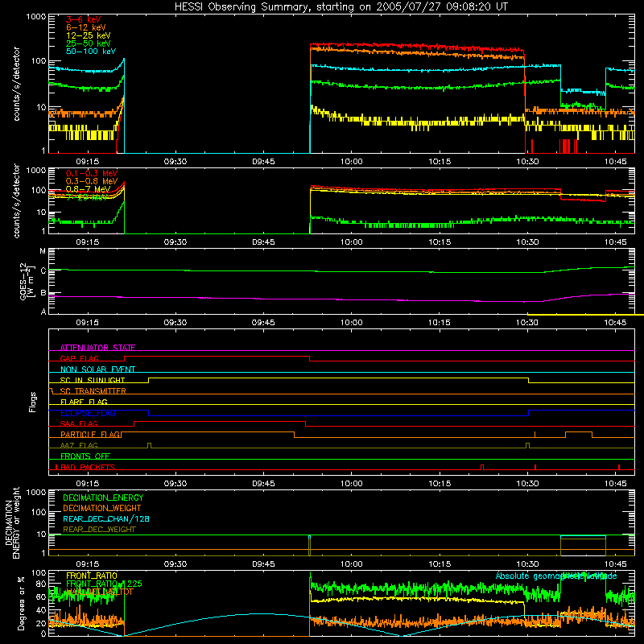Click '10:00' tick below the Flags panel
Screen dimensions: 644x644
coord(352,484)
